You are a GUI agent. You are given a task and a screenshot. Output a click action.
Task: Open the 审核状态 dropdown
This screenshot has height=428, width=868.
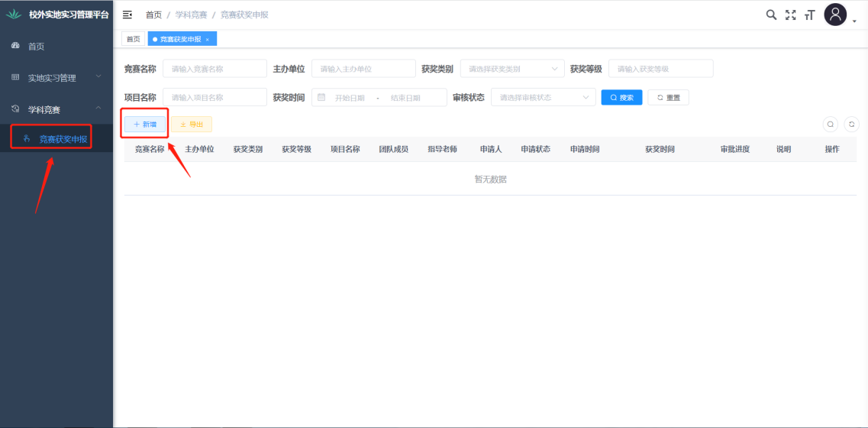point(543,98)
